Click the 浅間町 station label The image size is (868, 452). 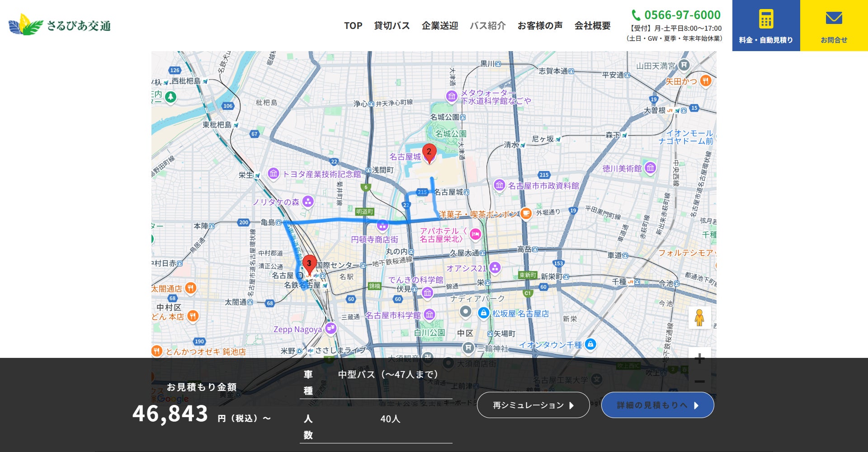(x=382, y=170)
